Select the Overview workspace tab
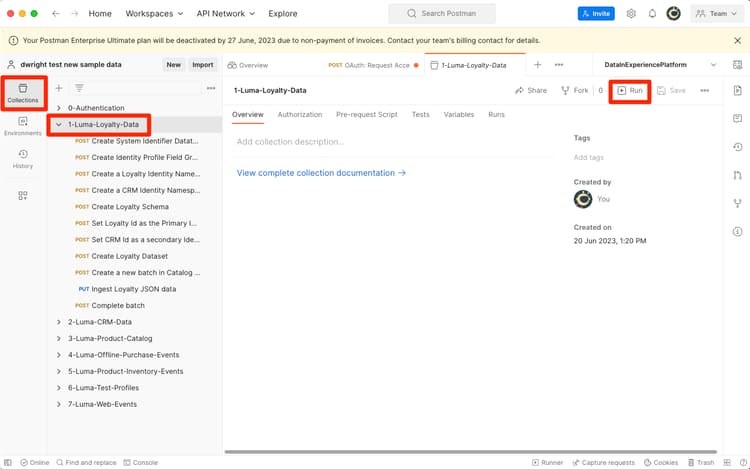The image size is (750, 469). click(x=248, y=65)
